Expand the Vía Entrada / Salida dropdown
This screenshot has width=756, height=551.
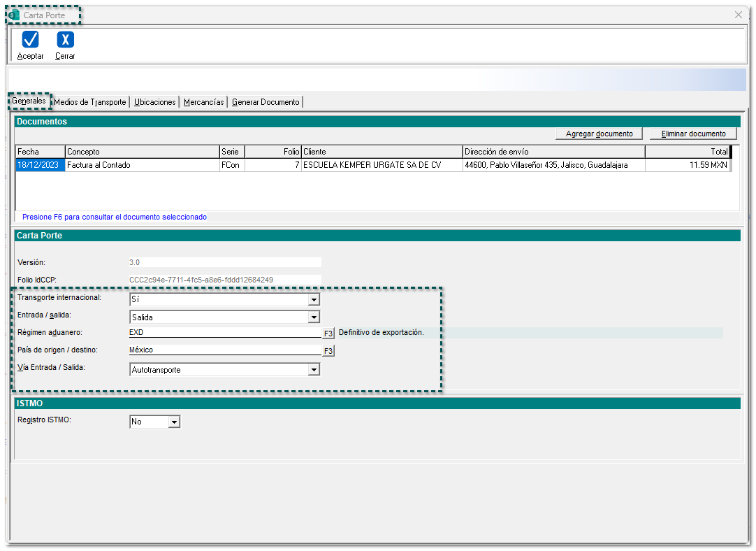click(x=314, y=370)
